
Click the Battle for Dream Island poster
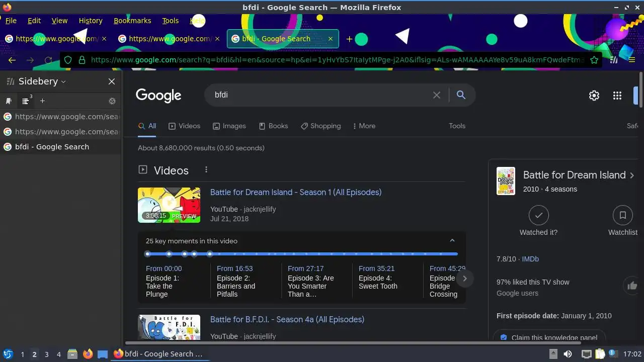coord(506,181)
